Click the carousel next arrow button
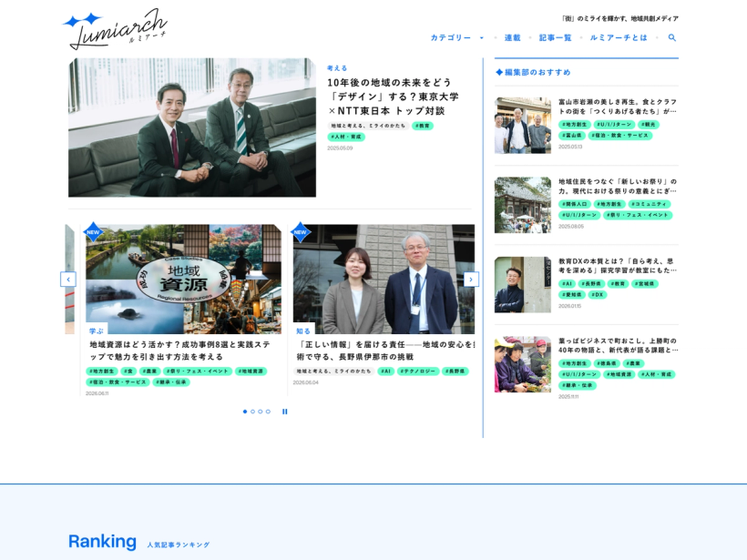The image size is (747, 560). [471, 279]
